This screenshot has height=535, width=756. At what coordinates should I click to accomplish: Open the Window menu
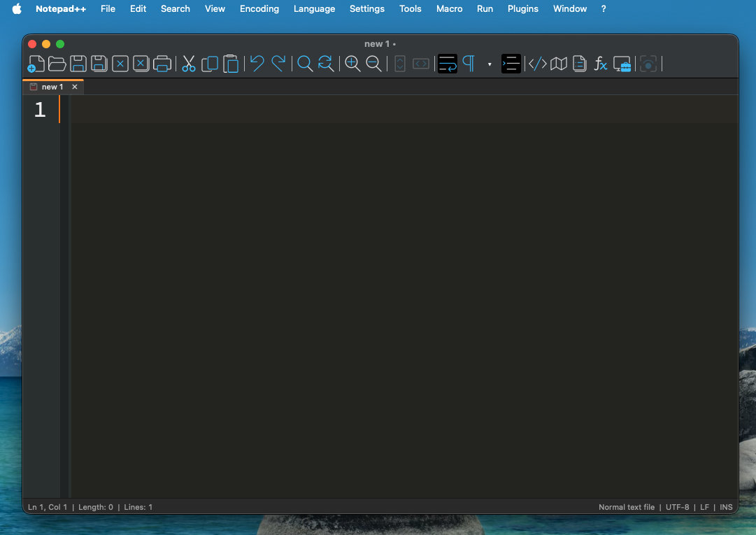point(570,8)
